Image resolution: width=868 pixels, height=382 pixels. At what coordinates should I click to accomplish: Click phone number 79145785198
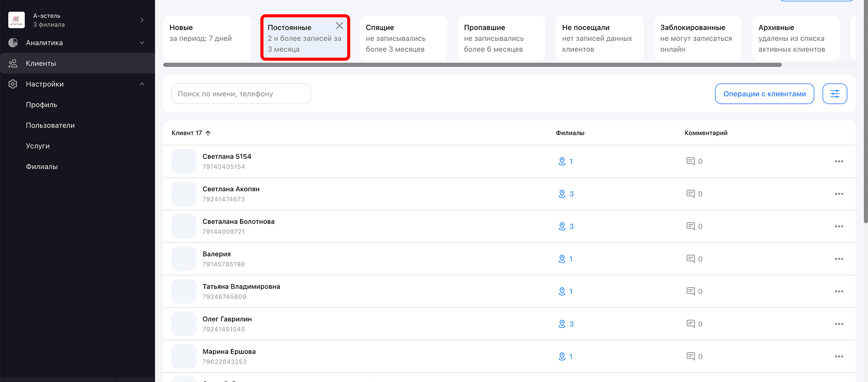[x=224, y=264]
